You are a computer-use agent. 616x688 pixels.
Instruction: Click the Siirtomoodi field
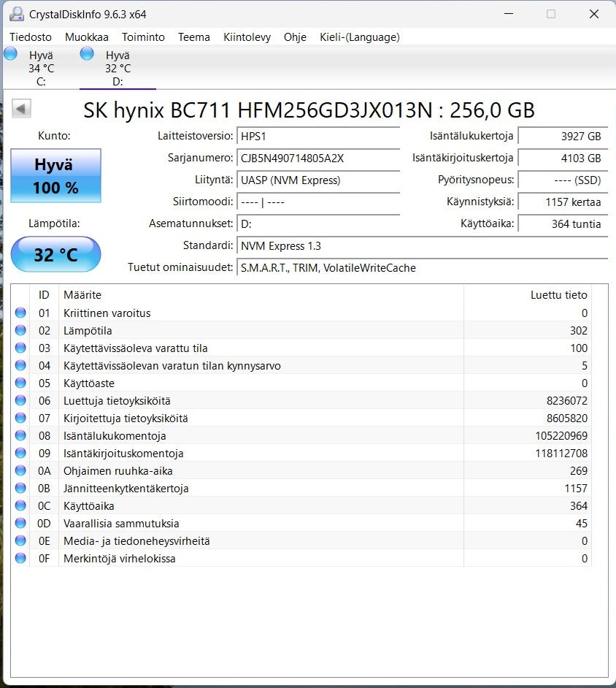point(318,202)
